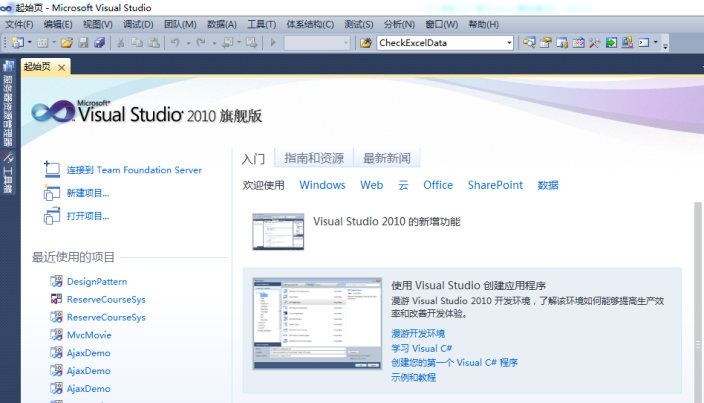Open the 团队(M) menu
Viewport: 704px width, 403px height.
(x=180, y=25)
